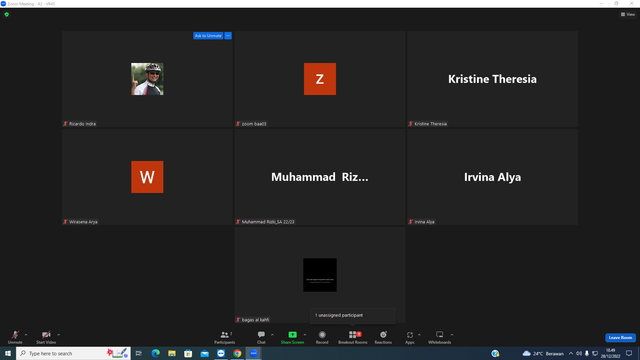Expand share options arrow beside Share Screen
The width and height of the screenshot is (640, 360).
305,335
